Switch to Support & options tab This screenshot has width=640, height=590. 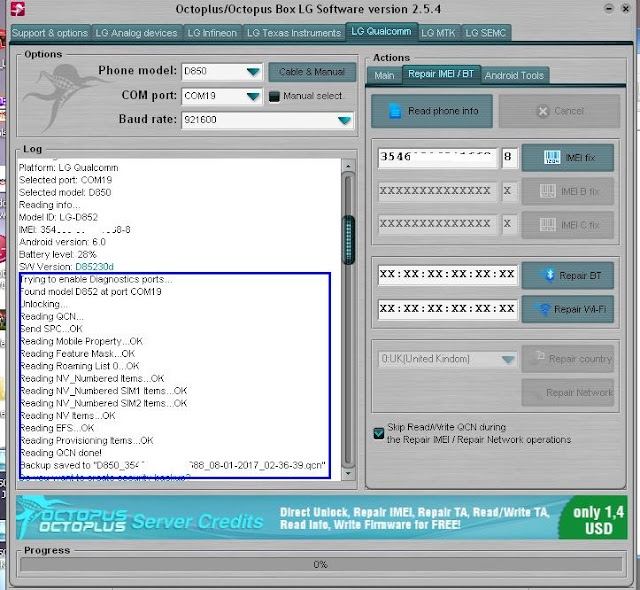pos(50,33)
